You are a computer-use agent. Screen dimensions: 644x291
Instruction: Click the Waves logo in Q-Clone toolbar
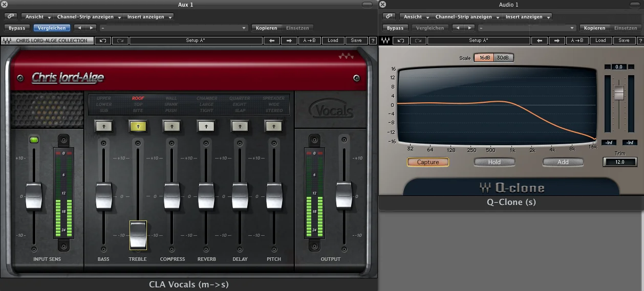tap(385, 40)
